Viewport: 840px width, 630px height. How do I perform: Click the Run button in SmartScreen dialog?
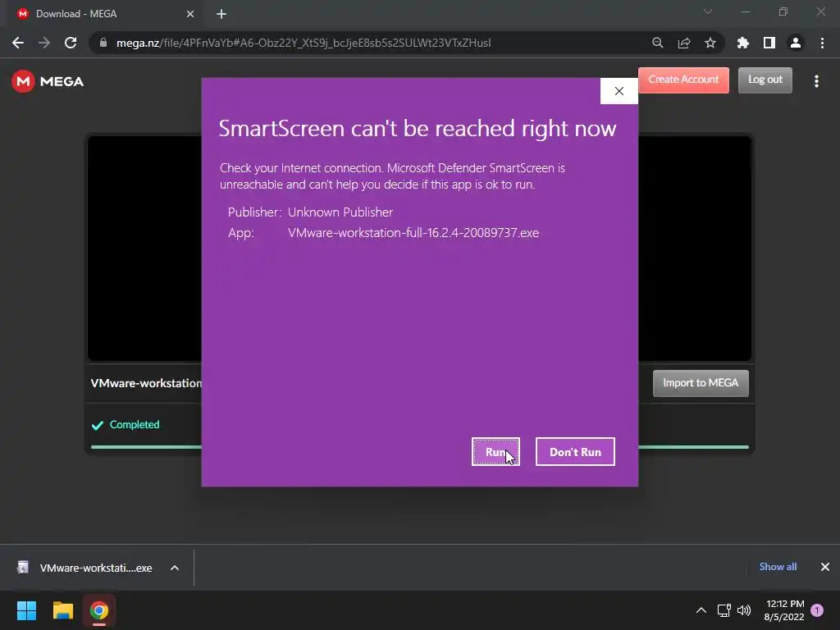point(495,452)
